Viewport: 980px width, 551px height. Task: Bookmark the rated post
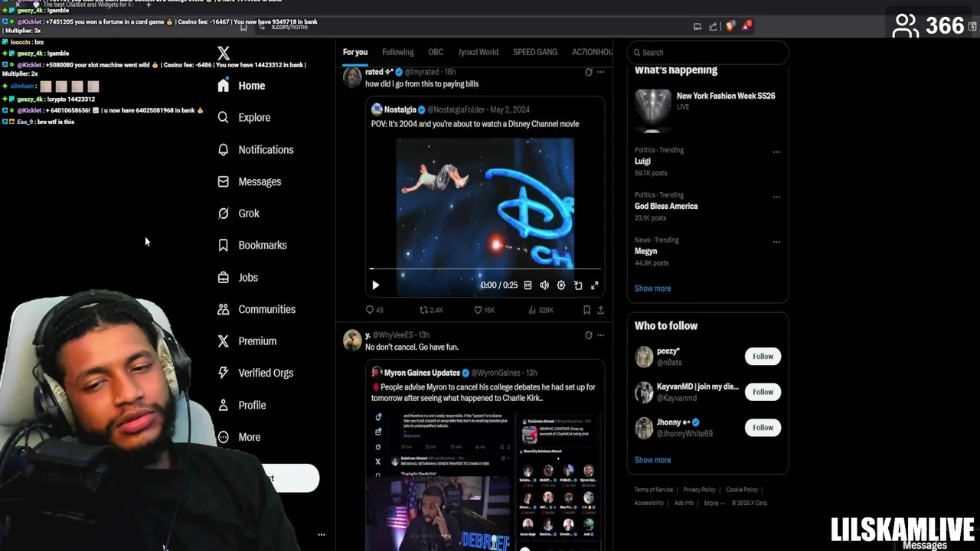(586, 310)
